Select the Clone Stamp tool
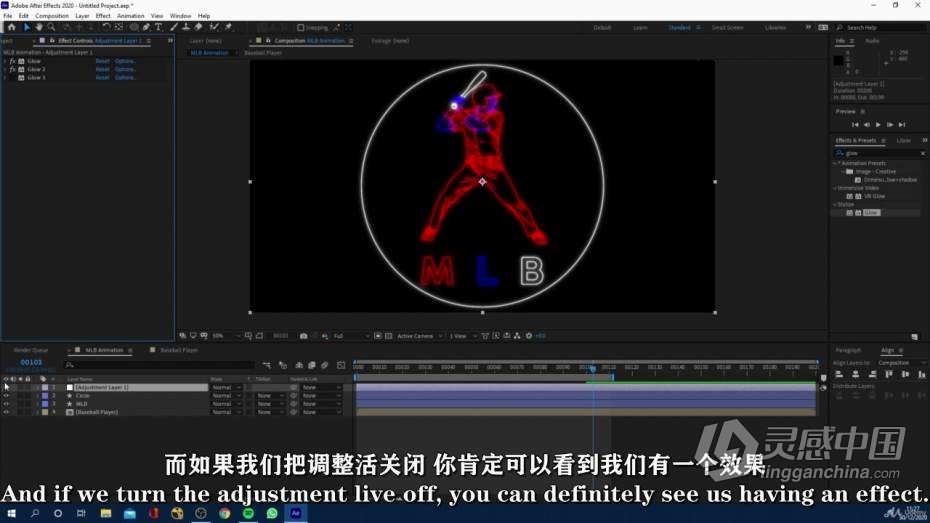 click(186, 27)
